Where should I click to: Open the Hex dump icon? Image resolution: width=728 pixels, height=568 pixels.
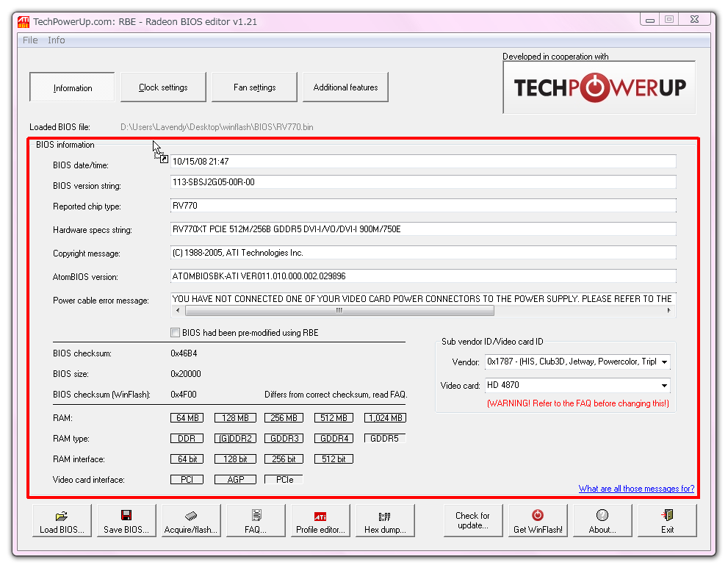click(384, 517)
